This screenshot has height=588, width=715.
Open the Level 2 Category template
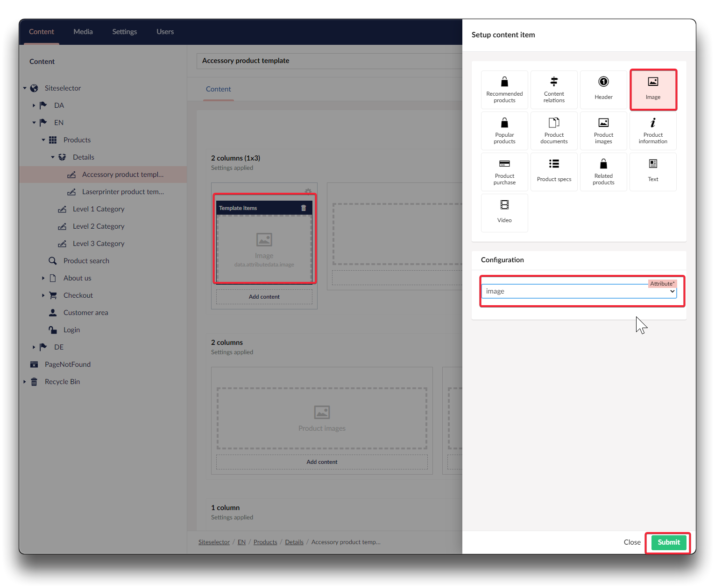point(99,226)
